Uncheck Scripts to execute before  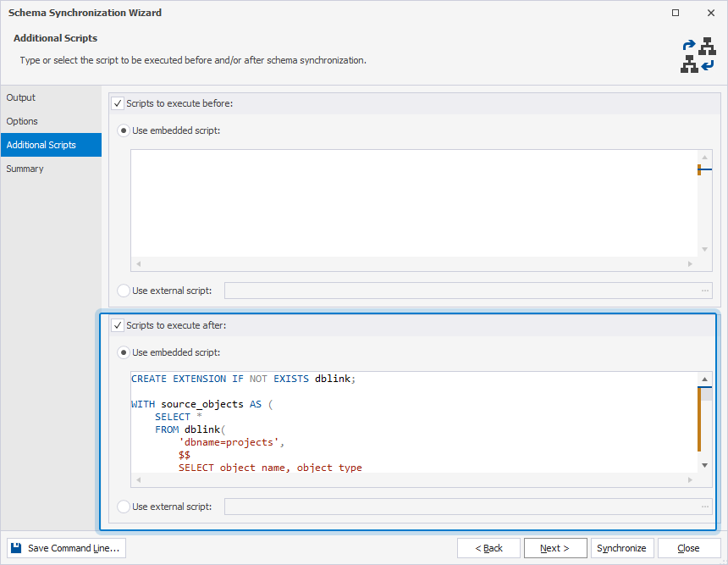(118, 103)
